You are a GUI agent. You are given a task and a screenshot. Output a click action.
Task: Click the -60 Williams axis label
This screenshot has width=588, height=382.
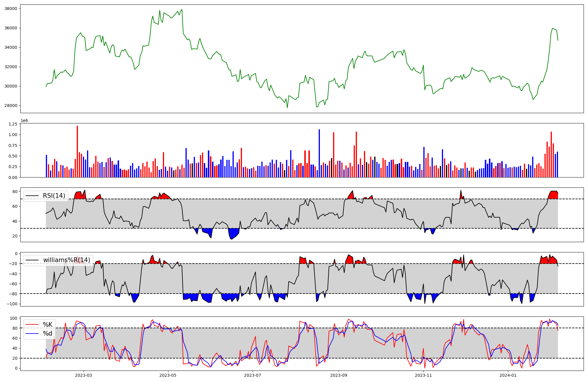click(x=13, y=284)
